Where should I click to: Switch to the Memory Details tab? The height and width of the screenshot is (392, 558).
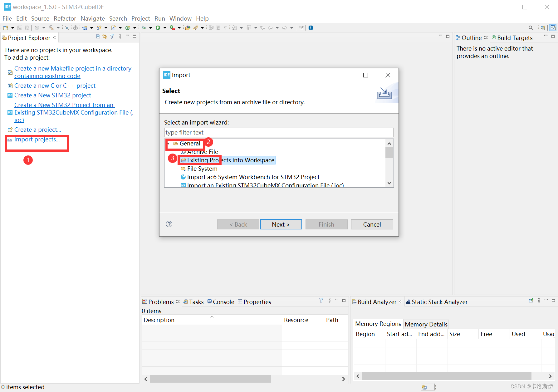(x=426, y=324)
